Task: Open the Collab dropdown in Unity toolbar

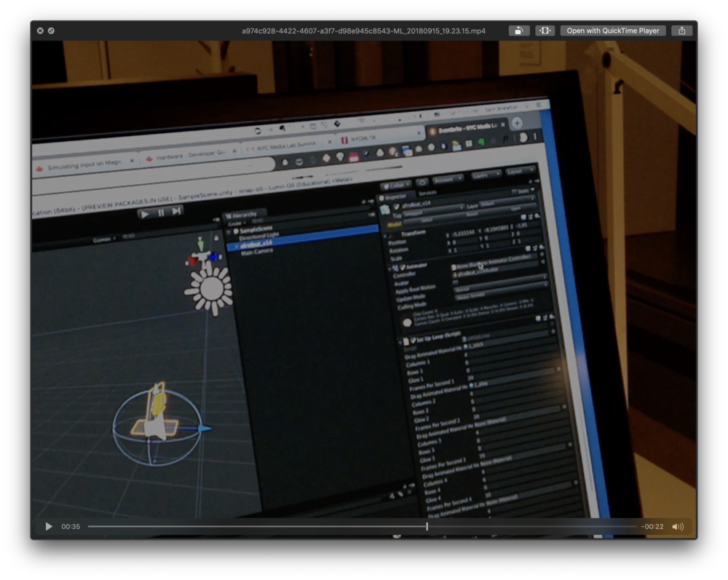Action: point(397,186)
